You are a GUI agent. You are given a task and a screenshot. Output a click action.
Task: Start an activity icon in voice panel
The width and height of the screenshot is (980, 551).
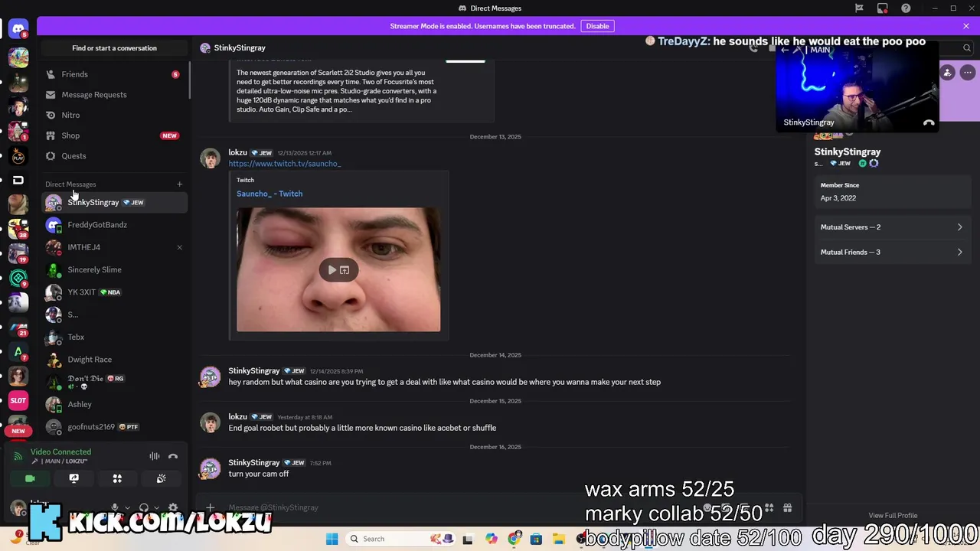point(117,478)
